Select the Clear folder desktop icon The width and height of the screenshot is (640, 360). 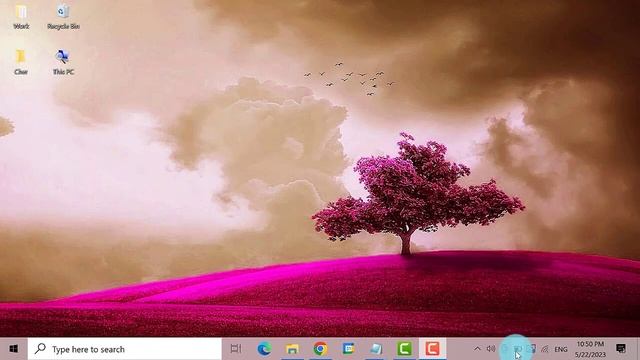point(21,62)
